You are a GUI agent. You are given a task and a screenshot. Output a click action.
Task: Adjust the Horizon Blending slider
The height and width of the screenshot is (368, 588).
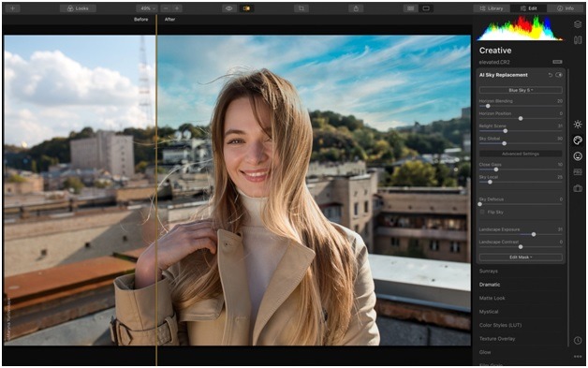[488, 106]
